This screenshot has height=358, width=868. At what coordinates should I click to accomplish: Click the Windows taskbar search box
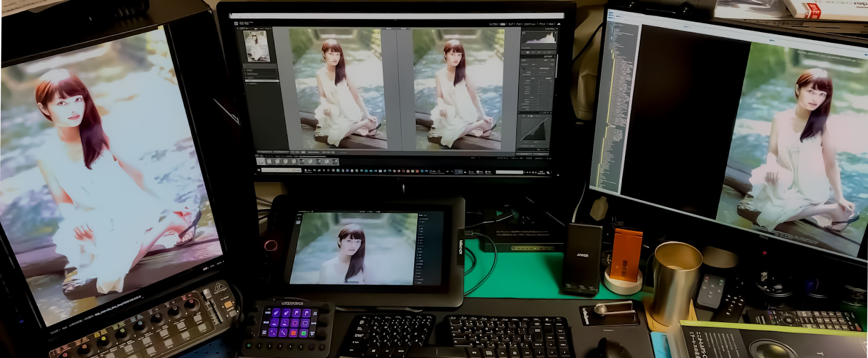tap(282, 171)
